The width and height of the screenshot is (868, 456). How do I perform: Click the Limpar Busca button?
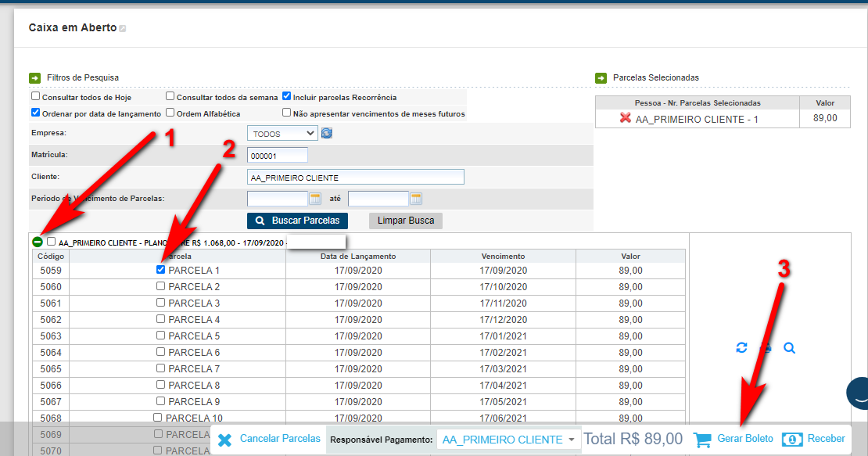coord(405,221)
